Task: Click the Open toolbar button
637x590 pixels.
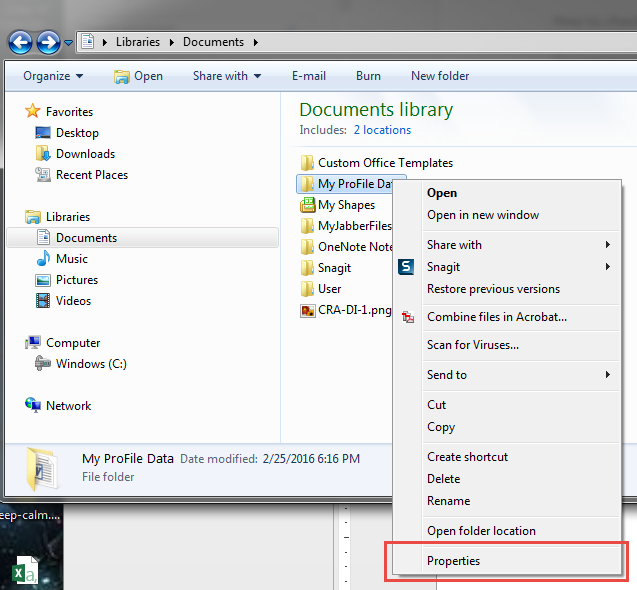Action: pos(138,76)
